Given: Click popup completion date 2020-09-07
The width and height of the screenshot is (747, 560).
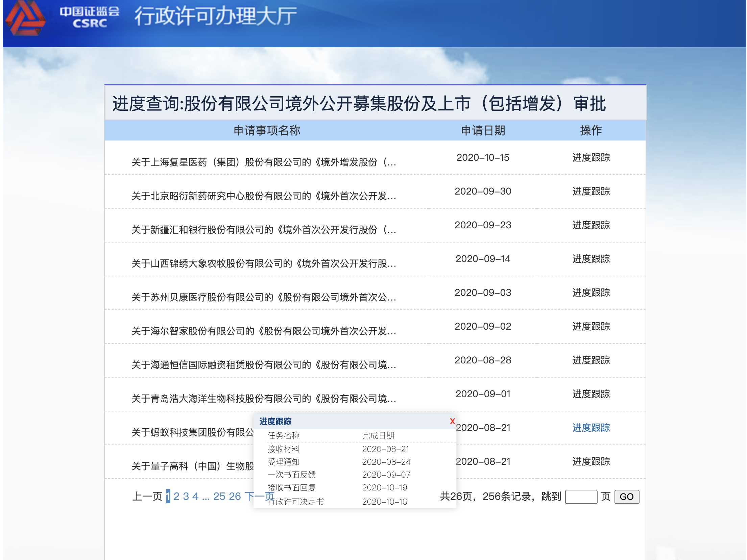Looking at the screenshot, I should pyautogui.click(x=386, y=475).
